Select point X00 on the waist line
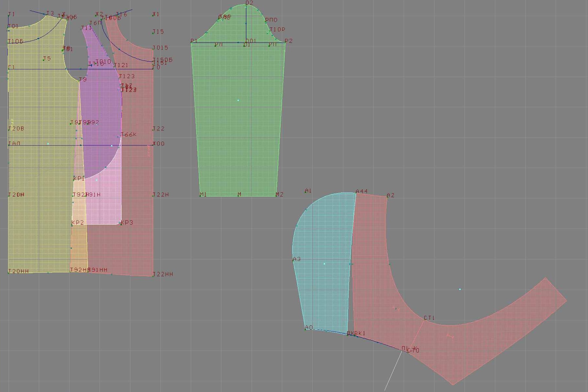 click(x=153, y=145)
